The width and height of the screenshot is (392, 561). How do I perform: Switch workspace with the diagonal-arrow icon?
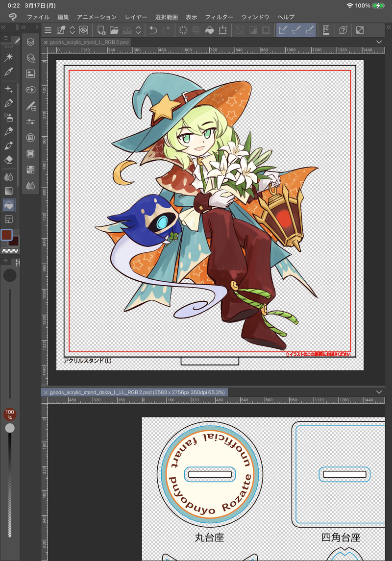(360, 30)
